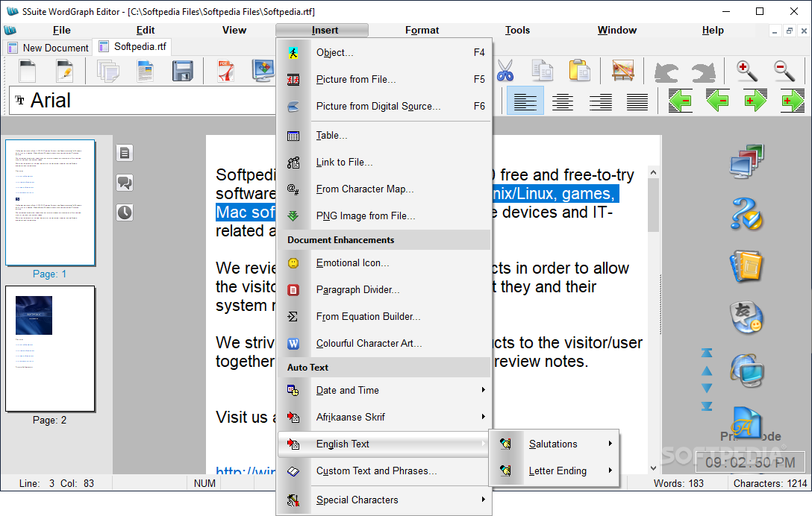The image size is (812, 516).
Task: Click the orange notebook icon in right panel
Action: pyautogui.click(x=747, y=266)
